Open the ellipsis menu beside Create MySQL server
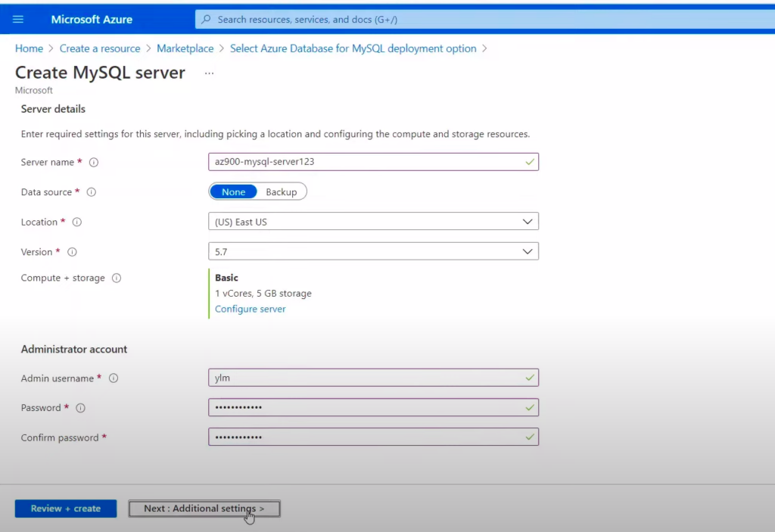 (210, 73)
